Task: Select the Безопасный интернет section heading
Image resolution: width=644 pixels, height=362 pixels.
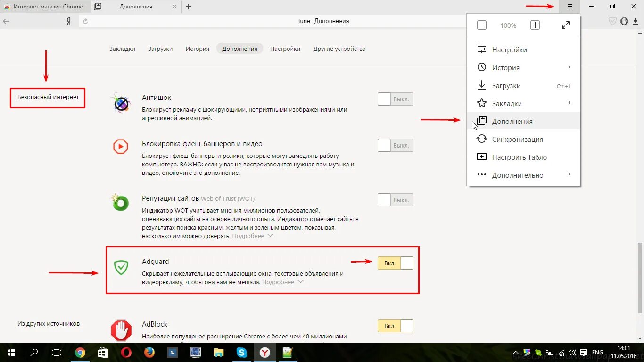Action: pyautogui.click(x=48, y=97)
